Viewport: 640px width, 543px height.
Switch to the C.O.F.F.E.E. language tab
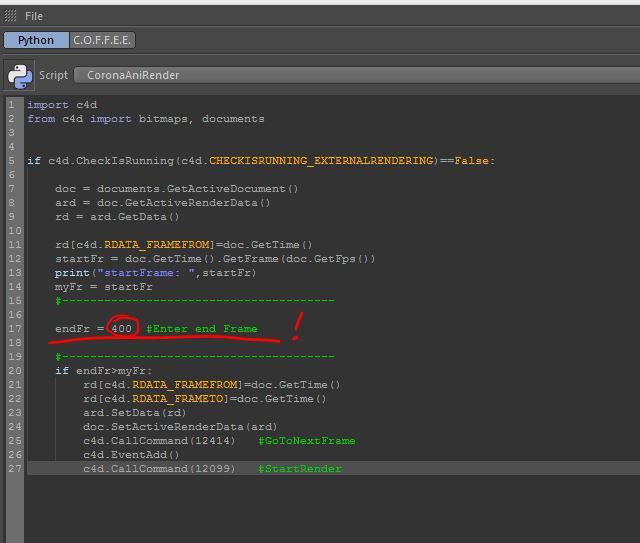pos(103,41)
